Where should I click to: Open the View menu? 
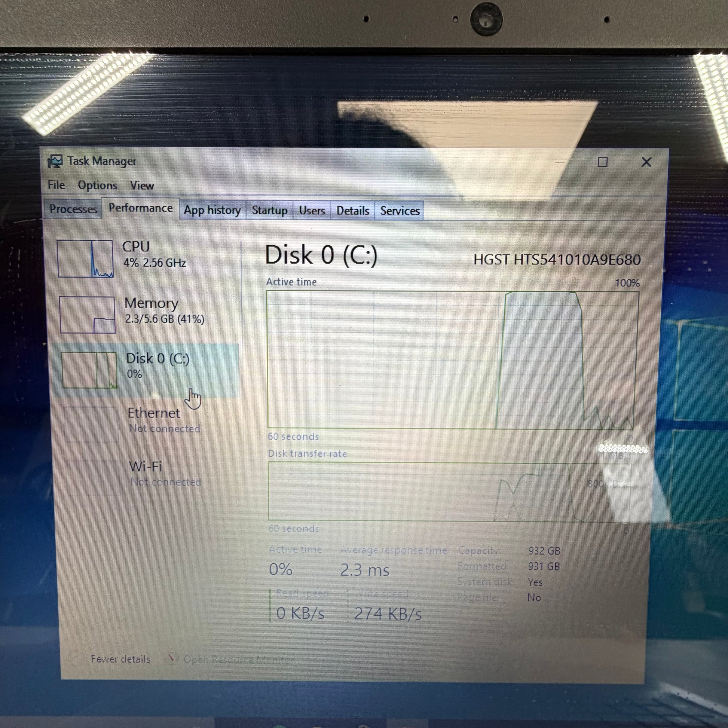coord(142,186)
